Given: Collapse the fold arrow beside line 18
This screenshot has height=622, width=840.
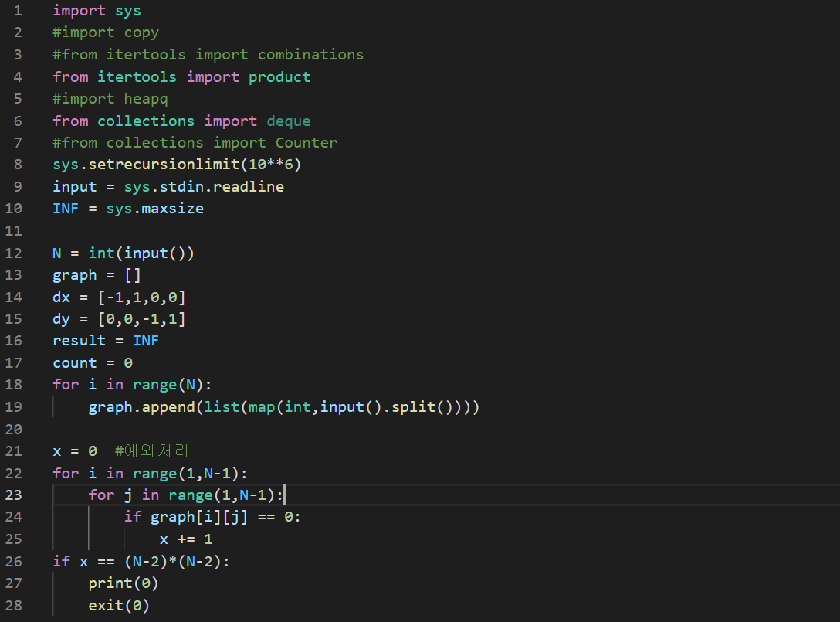Looking at the screenshot, I should (x=40, y=385).
